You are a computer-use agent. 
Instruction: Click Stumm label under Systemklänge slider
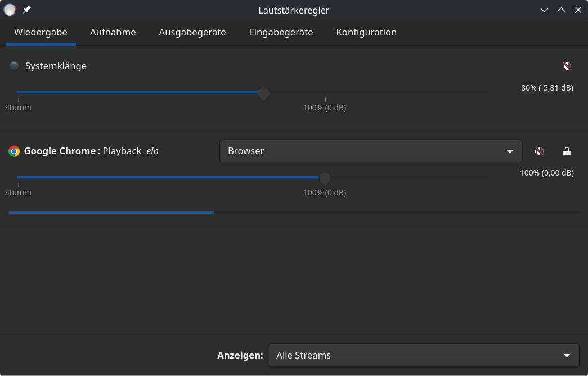[x=18, y=108]
